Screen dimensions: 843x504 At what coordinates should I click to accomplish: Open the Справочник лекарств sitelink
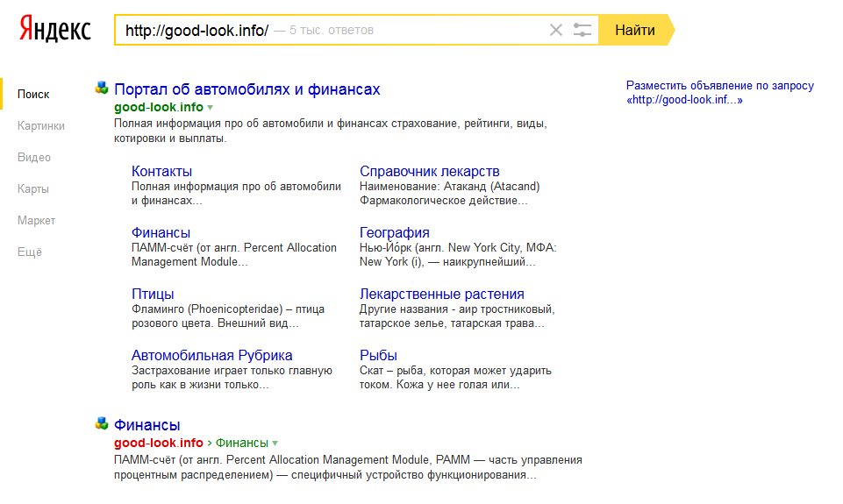(429, 172)
